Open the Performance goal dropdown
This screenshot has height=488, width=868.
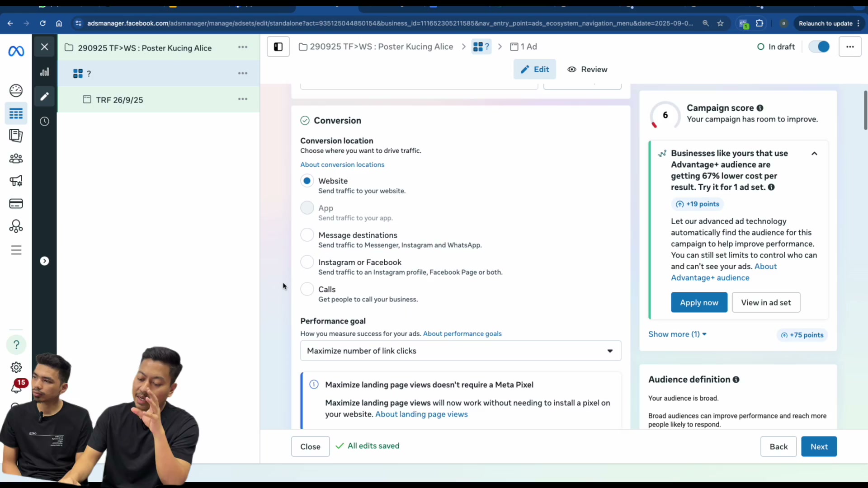461,351
